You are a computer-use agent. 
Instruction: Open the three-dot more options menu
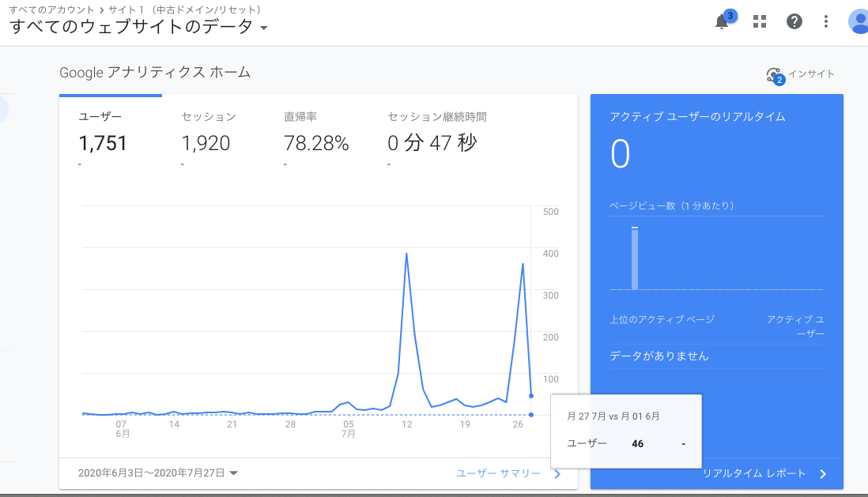click(x=826, y=21)
